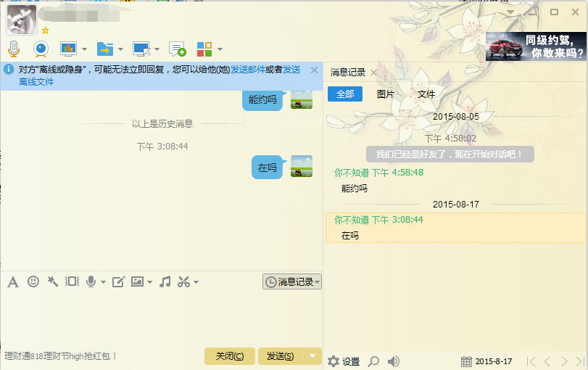
Task: Go to next page of history
Action: pyautogui.click(x=564, y=361)
